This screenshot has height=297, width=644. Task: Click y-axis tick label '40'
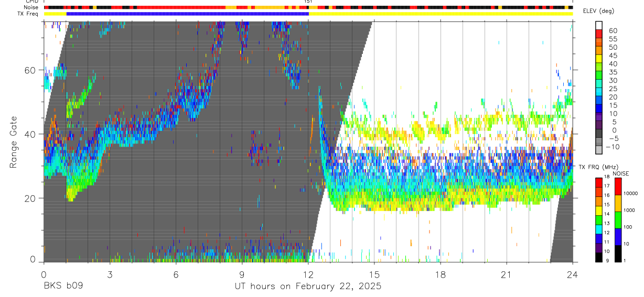coord(29,134)
